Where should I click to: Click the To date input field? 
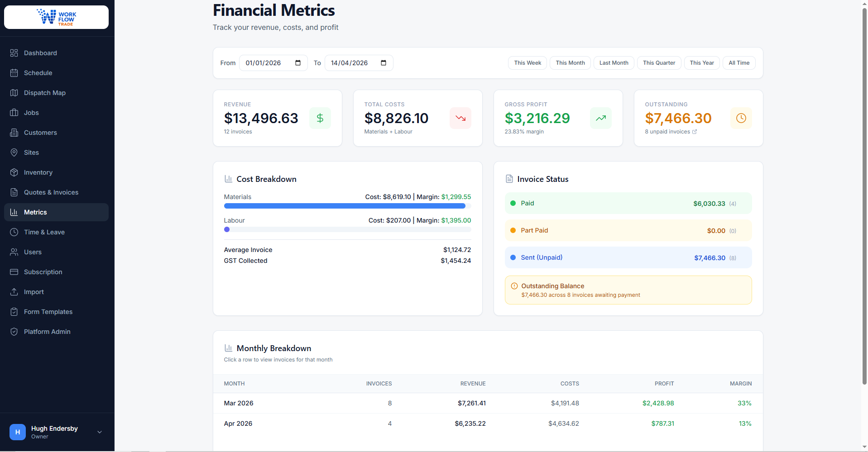(359, 63)
